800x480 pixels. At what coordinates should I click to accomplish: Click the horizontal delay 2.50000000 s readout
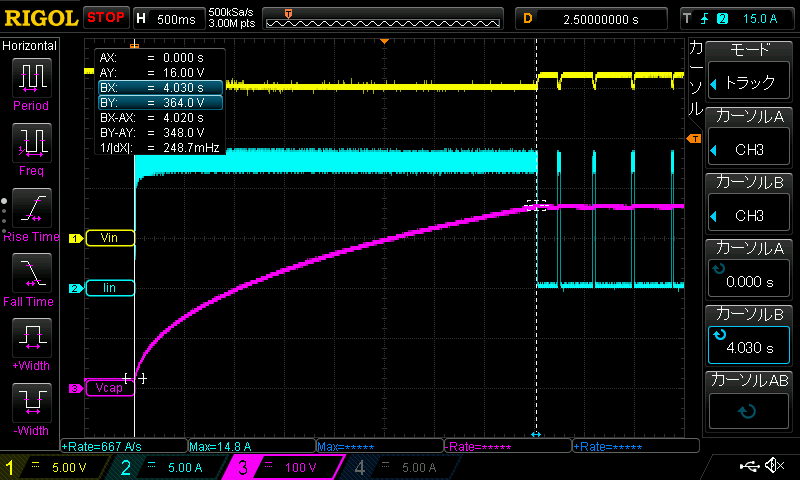[x=601, y=19]
